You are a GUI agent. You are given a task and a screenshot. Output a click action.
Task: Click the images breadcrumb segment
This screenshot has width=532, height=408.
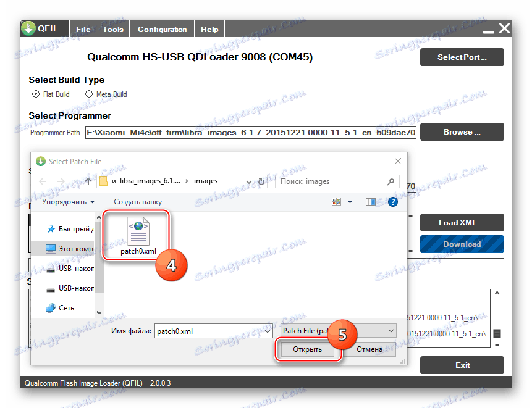point(206,181)
